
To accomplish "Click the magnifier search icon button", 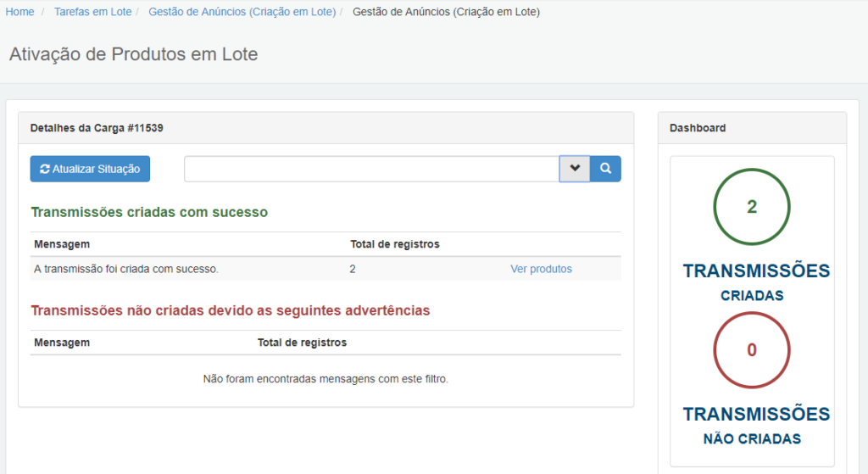I will point(605,169).
